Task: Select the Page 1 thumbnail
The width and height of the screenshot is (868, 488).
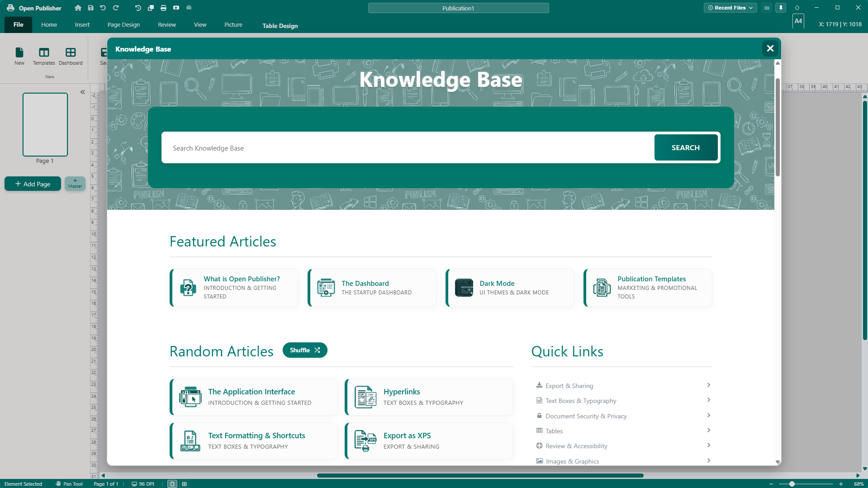Action: (45, 124)
